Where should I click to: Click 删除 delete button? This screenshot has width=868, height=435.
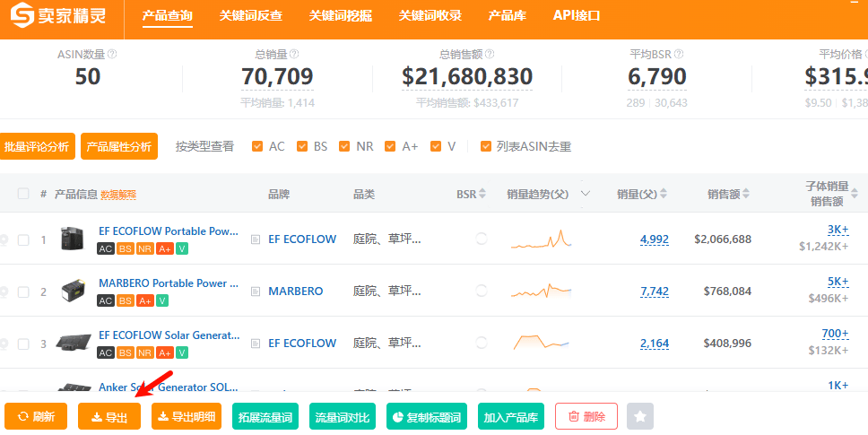coord(586,416)
